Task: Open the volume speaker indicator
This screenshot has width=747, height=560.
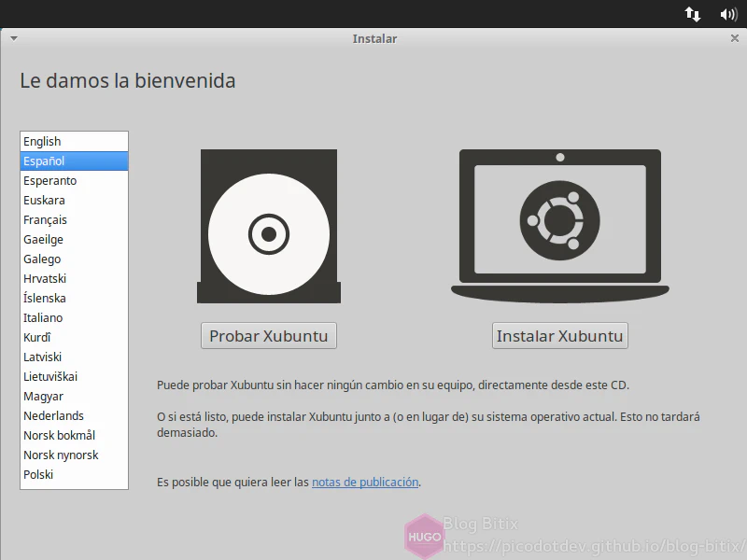Action: (x=728, y=14)
